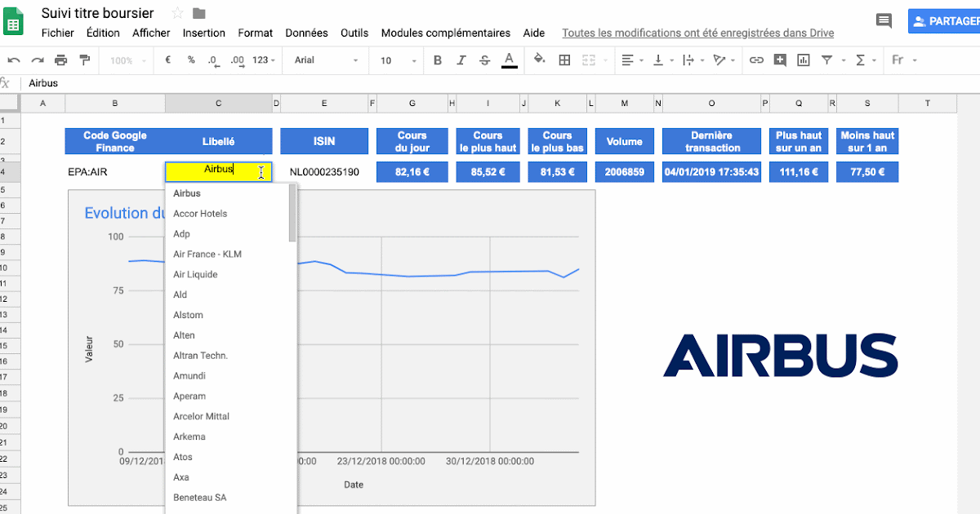Open vertical align dropdown
The height and width of the screenshot is (514, 980).
(x=662, y=60)
